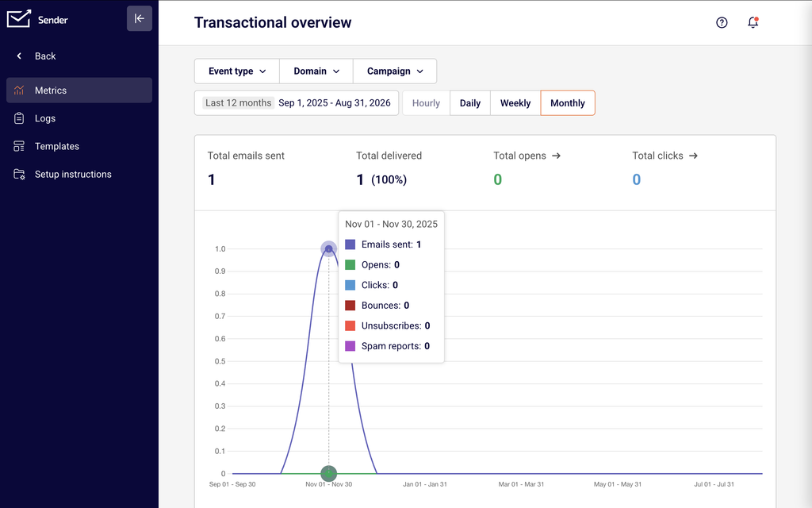Select the Hourly interval

click(426, 103)
